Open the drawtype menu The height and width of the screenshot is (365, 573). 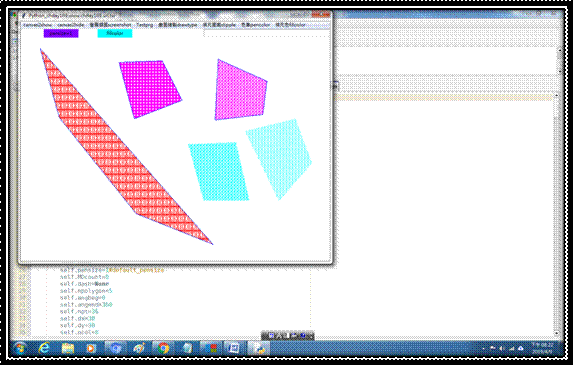178,25
